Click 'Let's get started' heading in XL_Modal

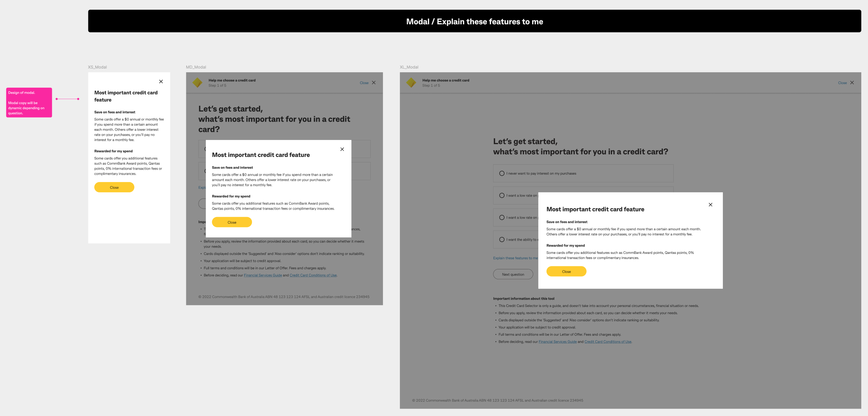click(580, 147)
